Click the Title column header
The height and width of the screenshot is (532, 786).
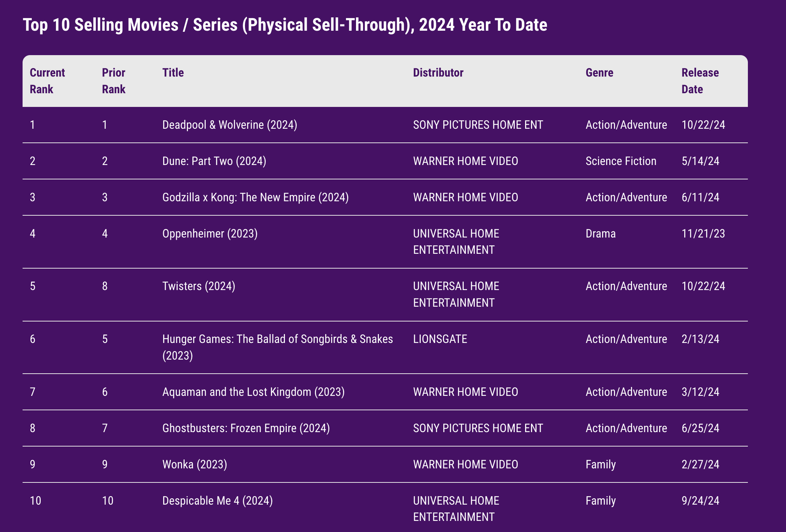pos(173,73)
